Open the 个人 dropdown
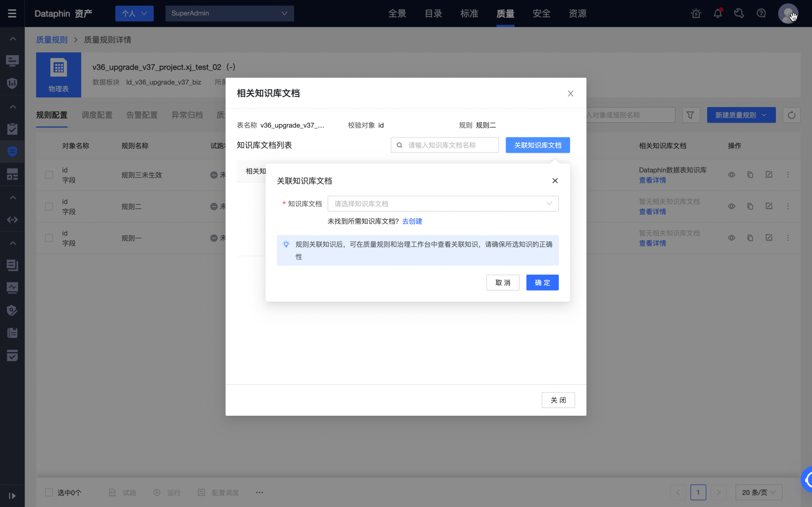This screenshot has width=812, height=507. pyautogui.click(x=134, y=13)
